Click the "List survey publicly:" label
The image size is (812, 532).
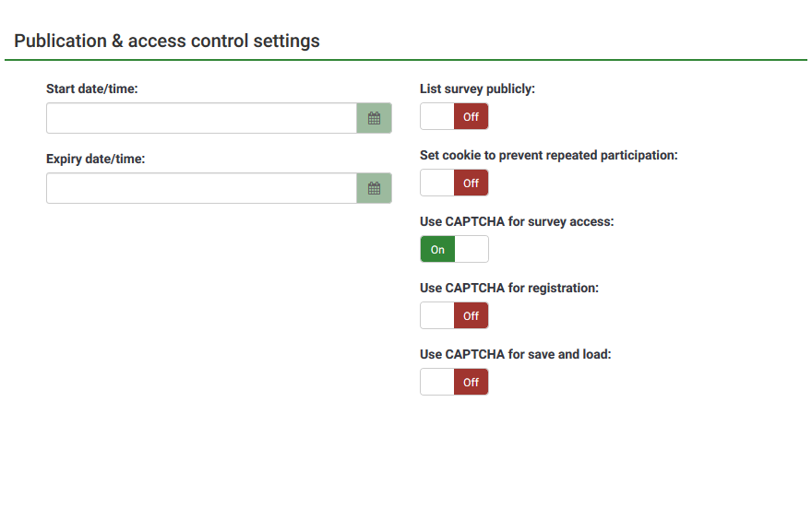[477, 89]
